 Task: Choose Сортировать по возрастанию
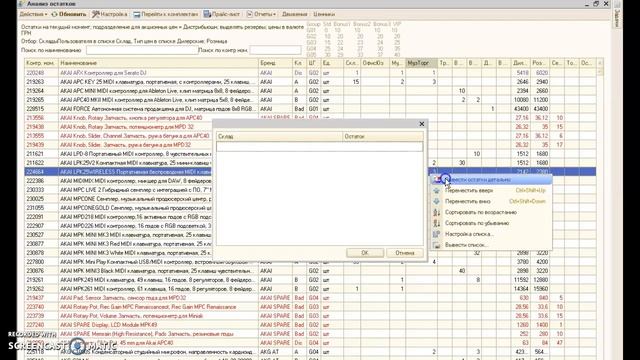click(491, 213)
